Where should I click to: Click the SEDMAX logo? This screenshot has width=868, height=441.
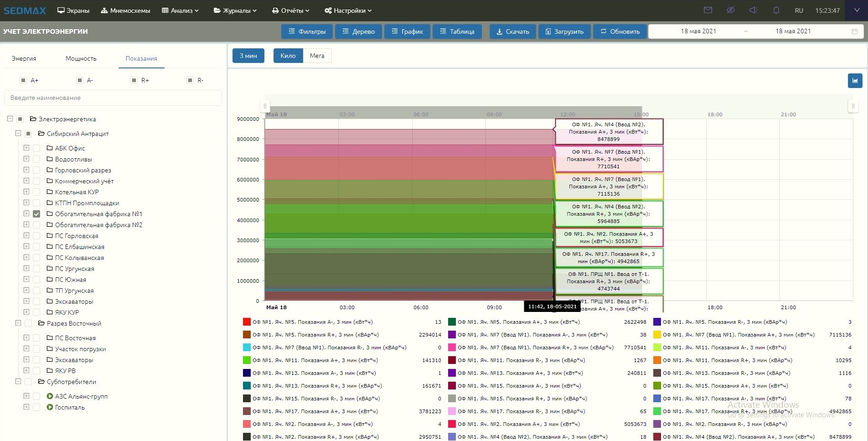pyautogui.click(x=25, y=10)
